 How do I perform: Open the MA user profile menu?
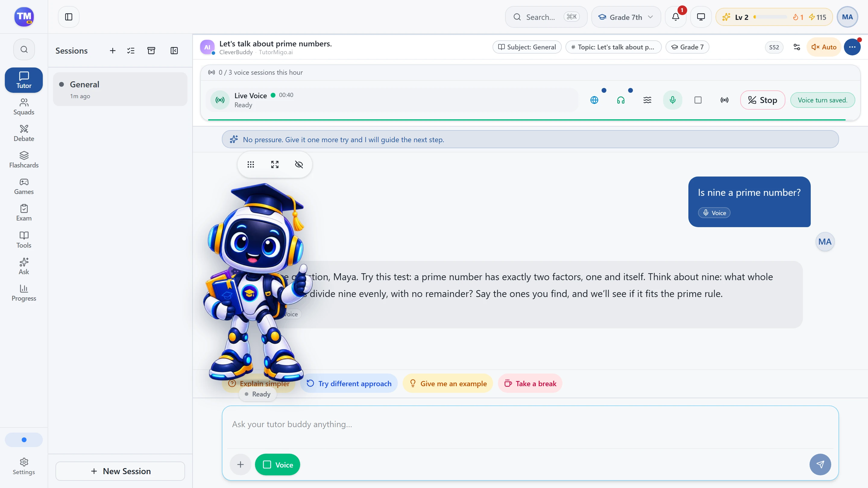coord(847,17)
